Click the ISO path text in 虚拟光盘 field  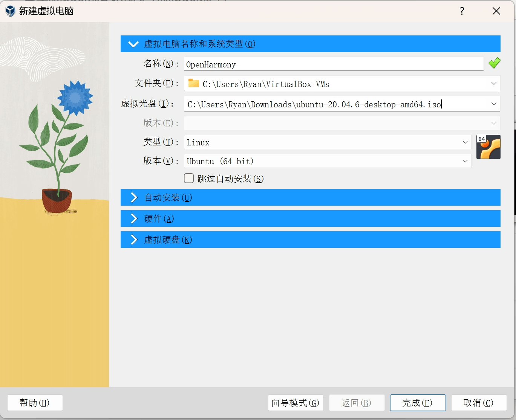[x=314, y=104]
